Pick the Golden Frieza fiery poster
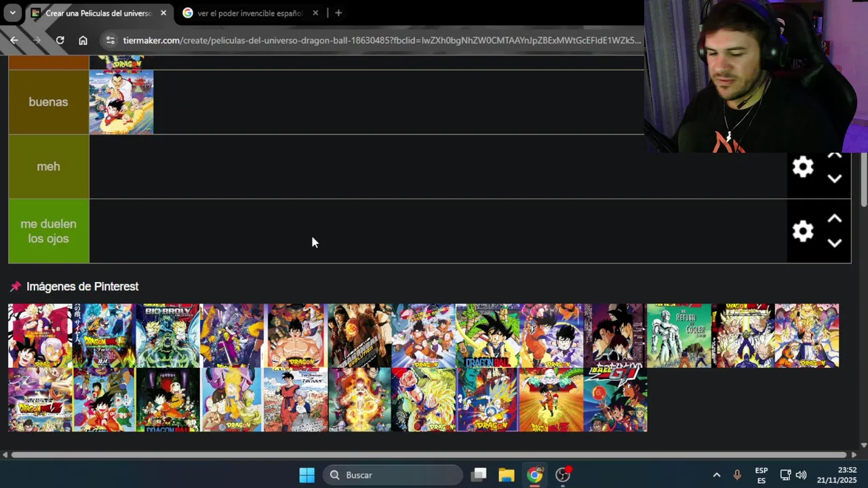Image resolution: width=868 pixels, height=488 pixels. pos(359,400)
